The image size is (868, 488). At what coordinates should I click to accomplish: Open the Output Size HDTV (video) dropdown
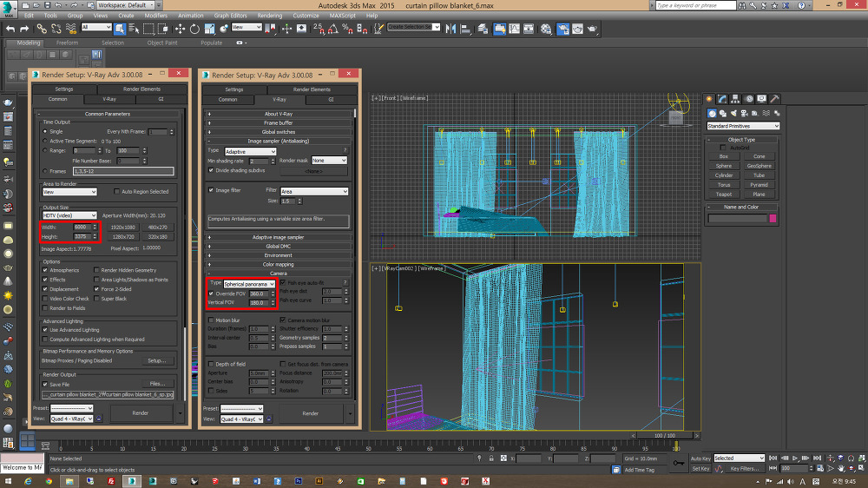(x=69, y=214)
